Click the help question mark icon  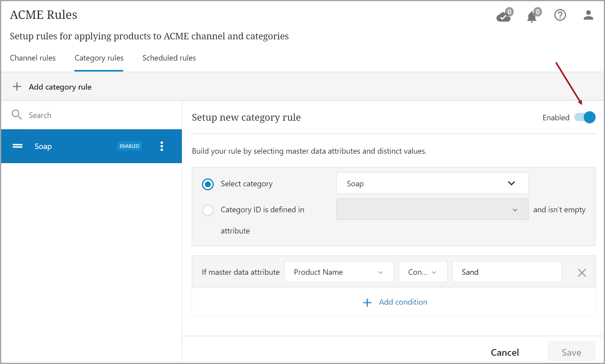coord(560,15)
